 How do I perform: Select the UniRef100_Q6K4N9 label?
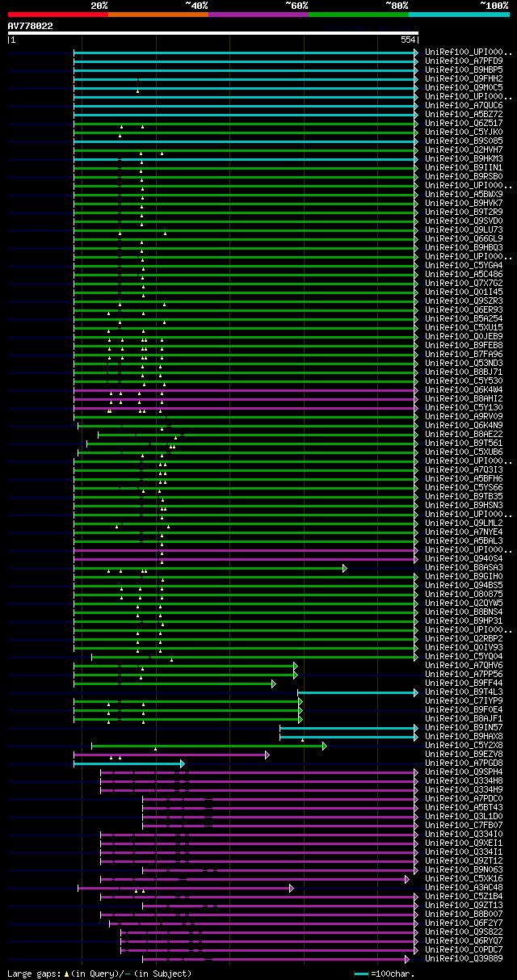[x=464, y=425]
